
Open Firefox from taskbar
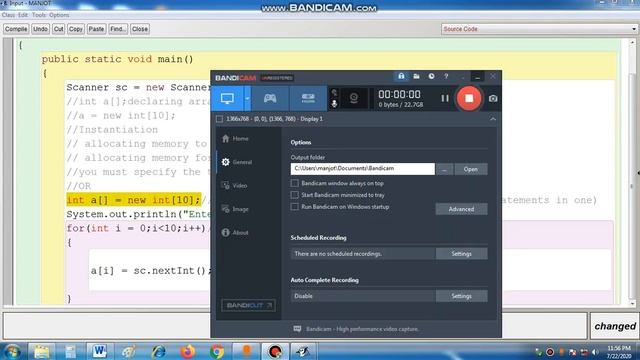[188, 351]
